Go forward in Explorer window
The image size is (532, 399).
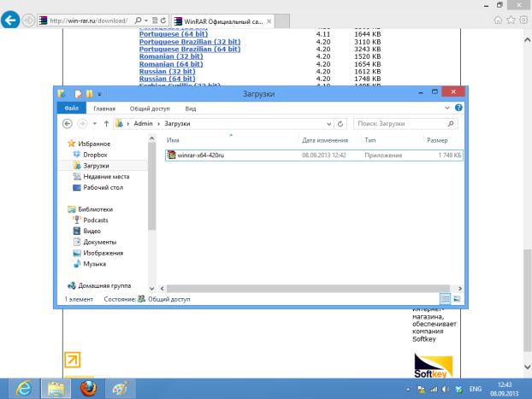tap(82, 124)
